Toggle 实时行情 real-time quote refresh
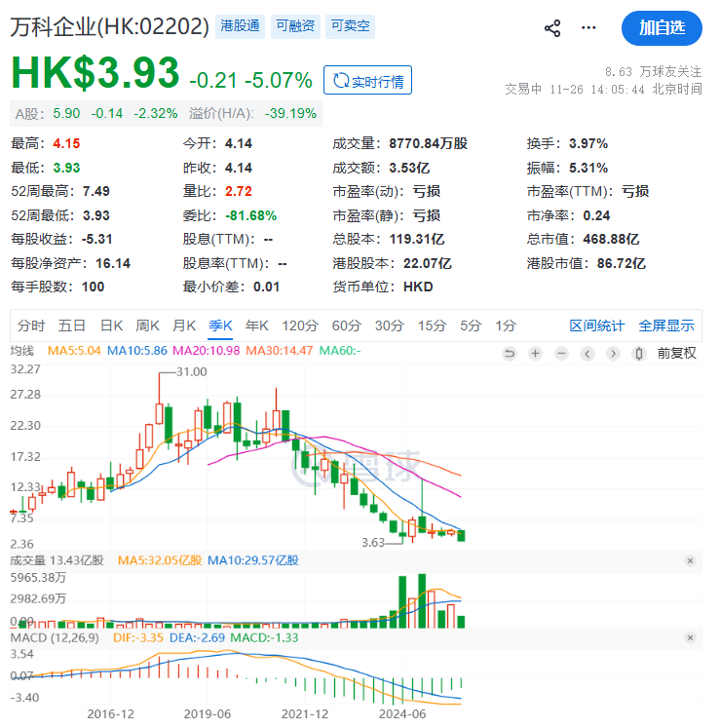The width and height of the screenshot is (720, 728). coord(367,80)
